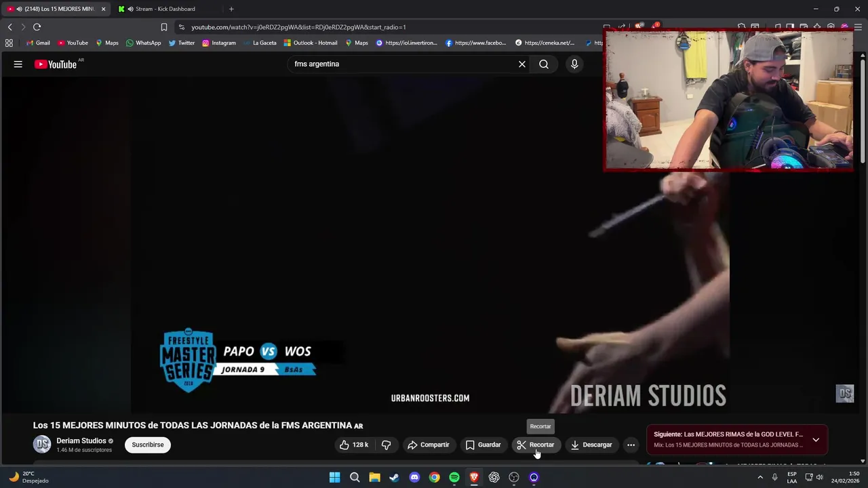Screen dimensions: 868x488
Task: Open the more actions three-dot menu
Action: pyautogui.click(x=631, y=445)
